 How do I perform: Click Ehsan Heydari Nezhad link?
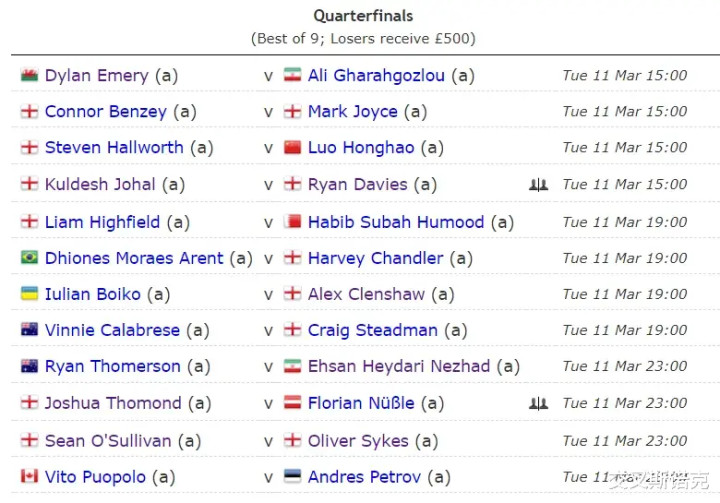click(399, 367)
